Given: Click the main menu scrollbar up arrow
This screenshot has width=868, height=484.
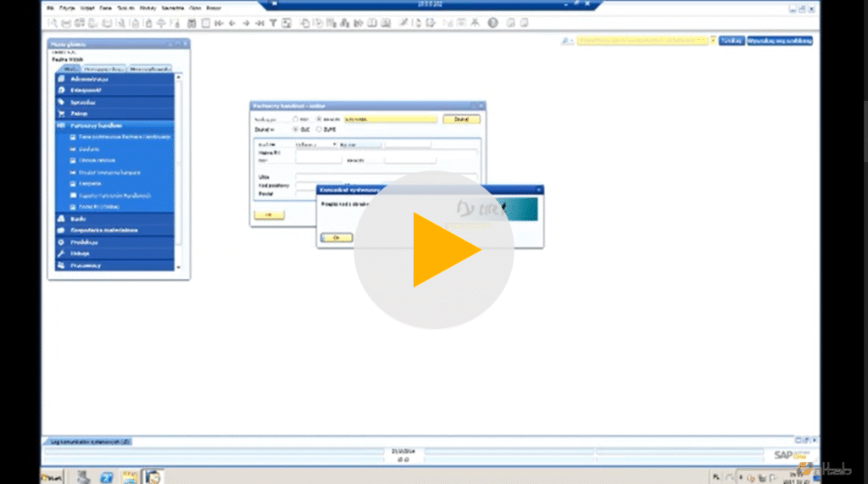Looking at the screenshot, I should pyautogui.click(x=178, y=77).
